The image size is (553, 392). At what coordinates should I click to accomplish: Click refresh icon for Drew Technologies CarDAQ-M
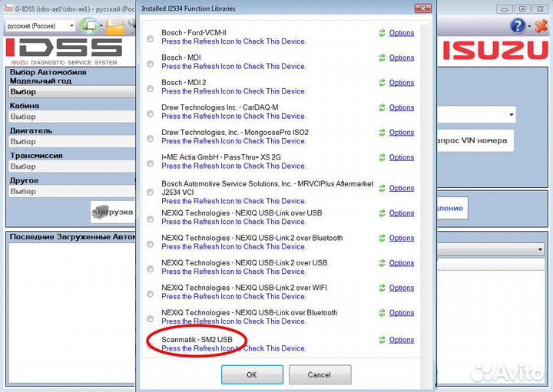point(382,107)
